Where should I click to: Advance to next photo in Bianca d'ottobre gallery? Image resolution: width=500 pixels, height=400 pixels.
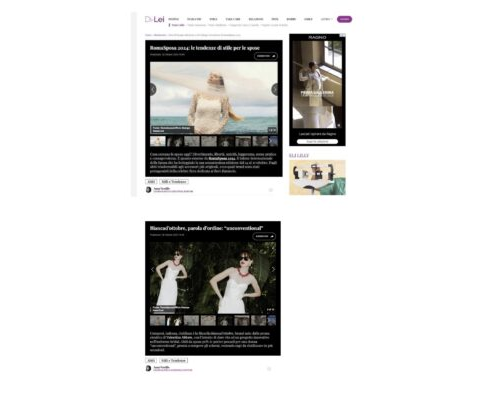(x=273, y=269)
